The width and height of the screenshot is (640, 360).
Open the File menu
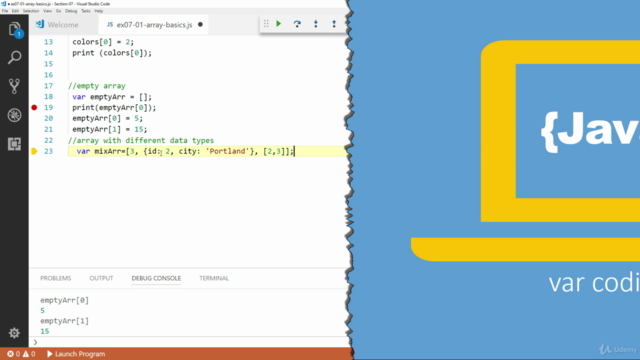point(5,11)
